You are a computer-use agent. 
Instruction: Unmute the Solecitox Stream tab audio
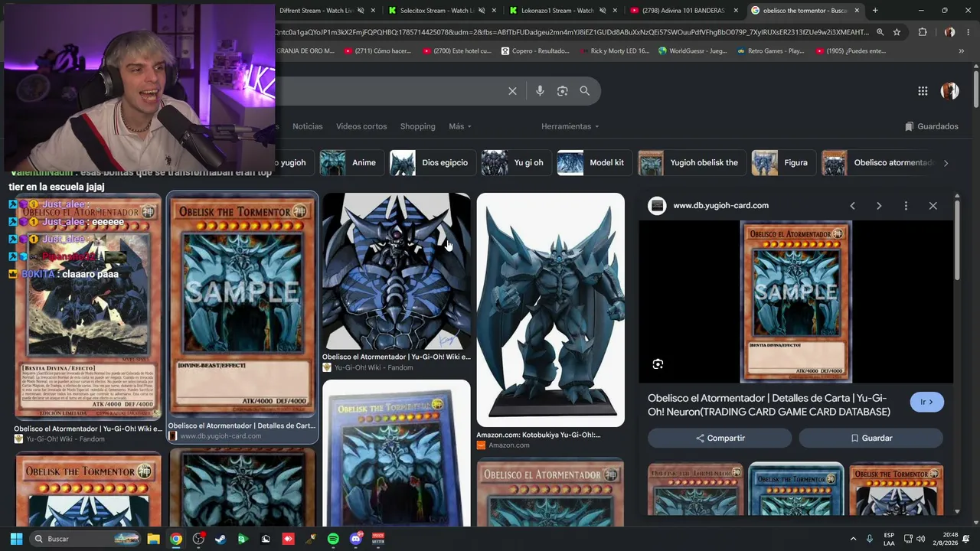(x=482, y=11)
